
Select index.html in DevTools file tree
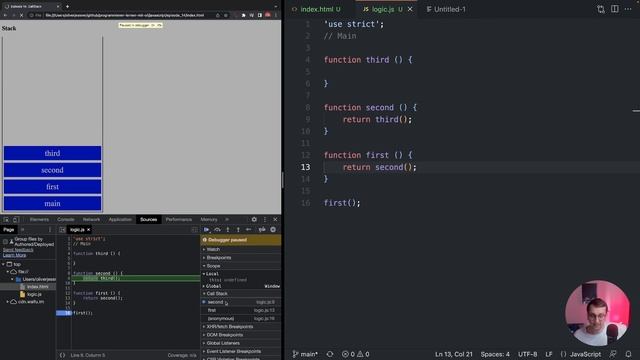click(x=37, y=287)
